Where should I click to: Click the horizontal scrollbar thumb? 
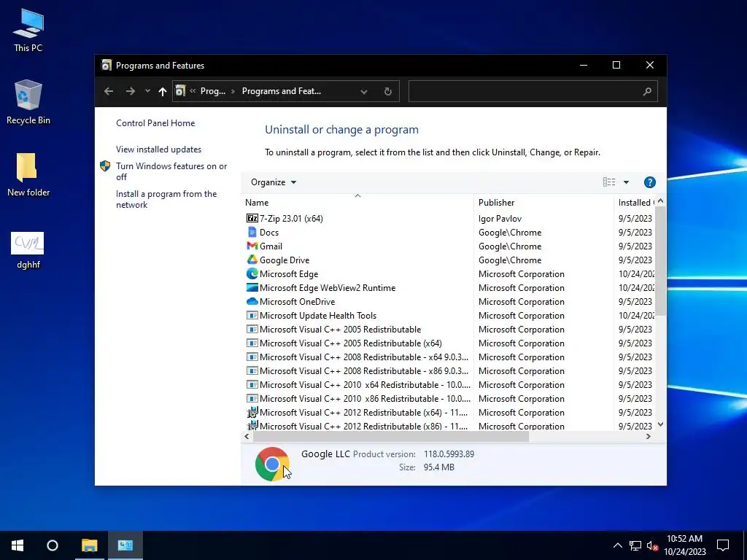point(391,436)
